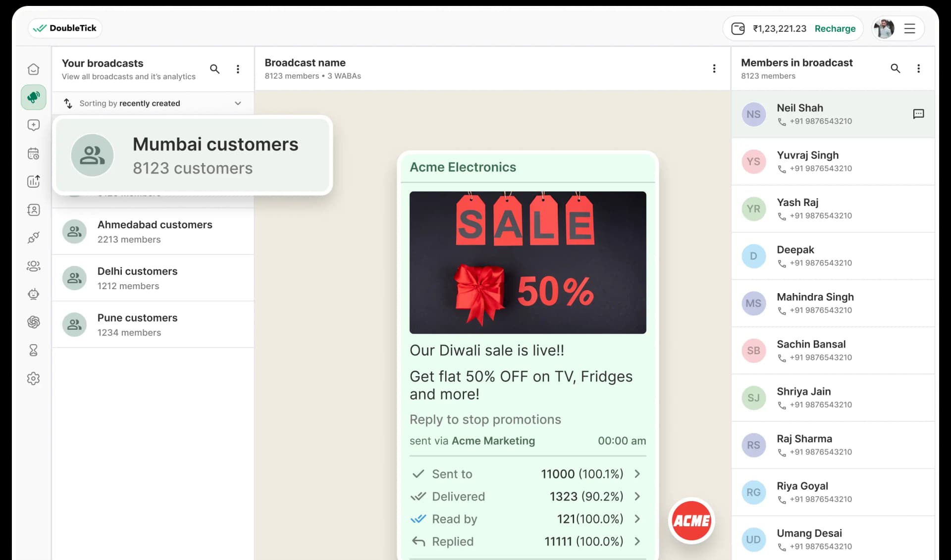Screen dimensions: 951x560
Task: Open the analytics chart sidebar icon
Action: click(33, 182)
